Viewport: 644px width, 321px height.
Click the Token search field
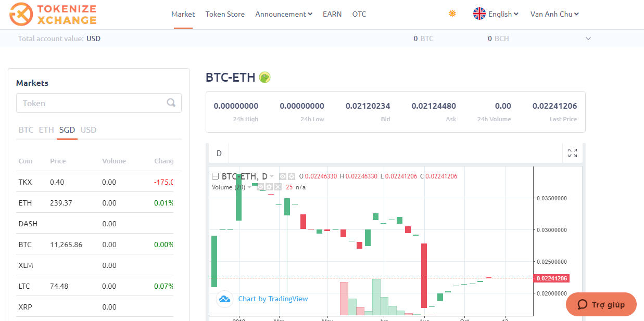point(99,103)
